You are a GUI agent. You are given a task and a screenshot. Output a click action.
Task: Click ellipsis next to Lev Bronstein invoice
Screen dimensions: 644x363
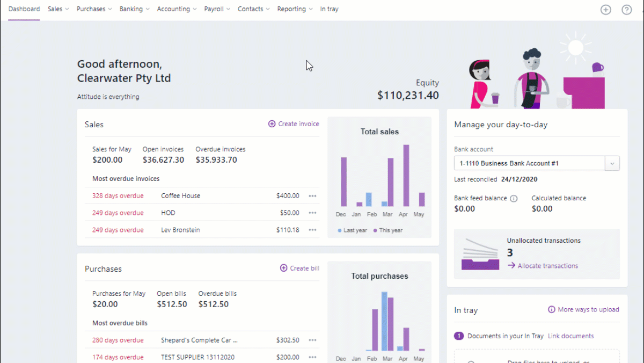(312, 230)
